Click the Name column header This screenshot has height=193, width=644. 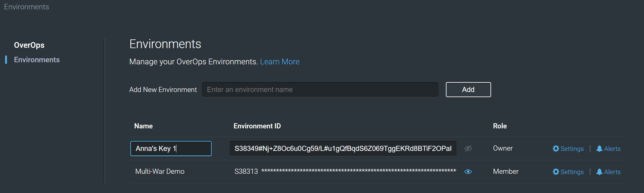point(143,126)
